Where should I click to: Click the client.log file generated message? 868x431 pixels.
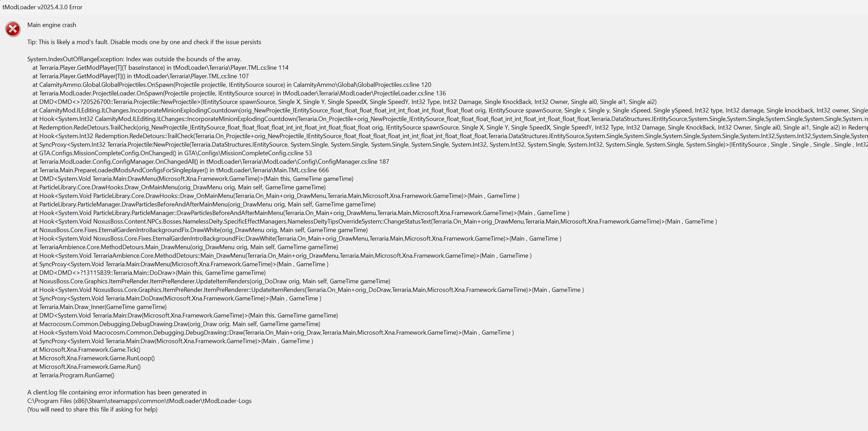117,392
